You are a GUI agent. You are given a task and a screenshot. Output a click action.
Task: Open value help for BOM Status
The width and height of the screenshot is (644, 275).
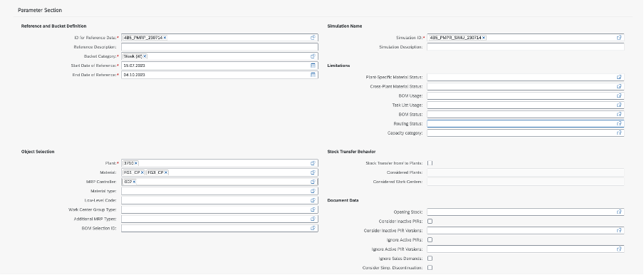pos(619,114)
